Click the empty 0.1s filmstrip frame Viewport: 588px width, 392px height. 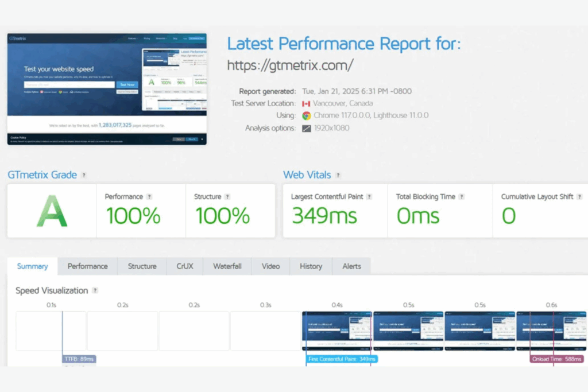51,331
